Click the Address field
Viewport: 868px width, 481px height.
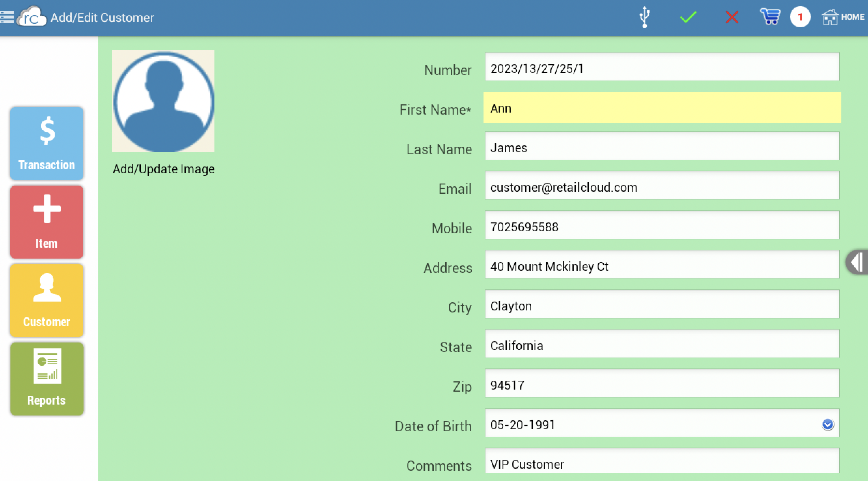pos(662,264)
